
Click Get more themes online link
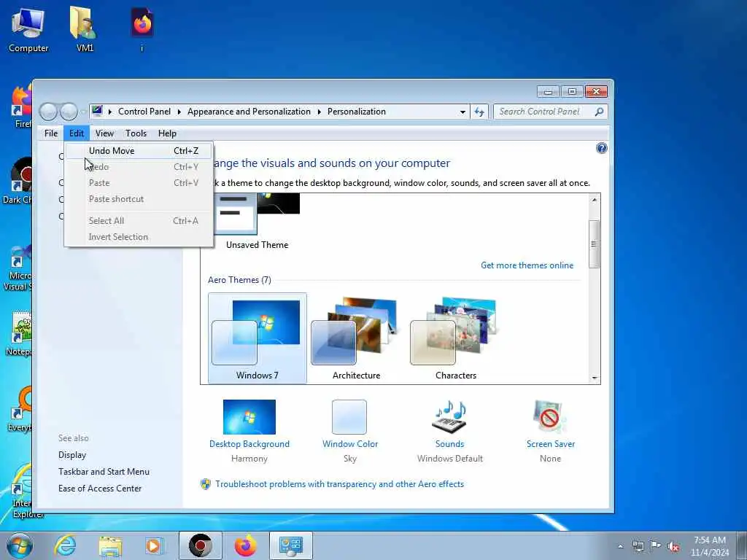(x=527, y=265)
